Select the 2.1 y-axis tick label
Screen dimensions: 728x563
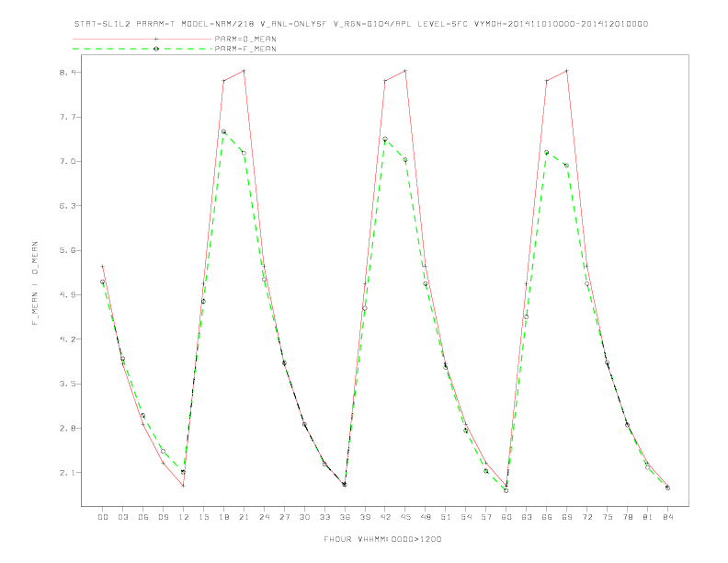point(66,473)
